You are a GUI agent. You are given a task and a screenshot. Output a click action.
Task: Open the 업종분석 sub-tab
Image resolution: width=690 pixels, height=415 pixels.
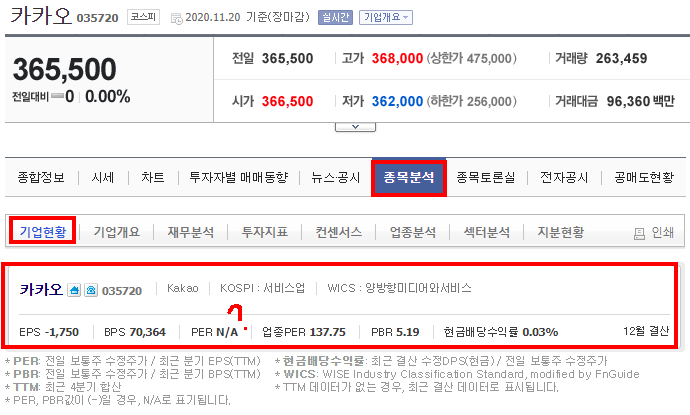click(x=413, y=231)
